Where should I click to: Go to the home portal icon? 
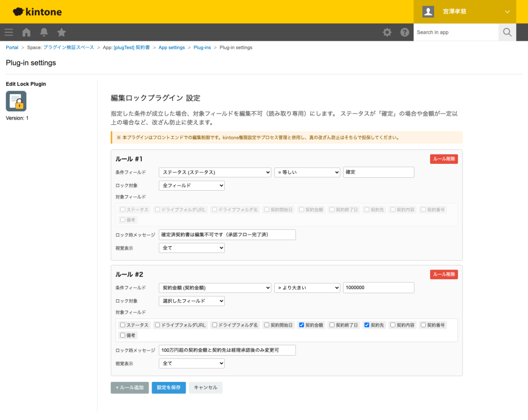pos(26,32)
